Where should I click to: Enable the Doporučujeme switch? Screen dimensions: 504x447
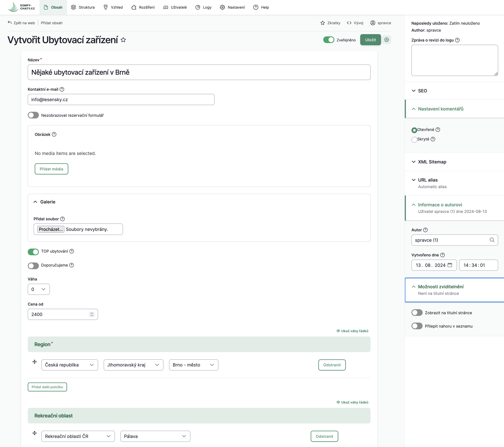coord(33,266)
